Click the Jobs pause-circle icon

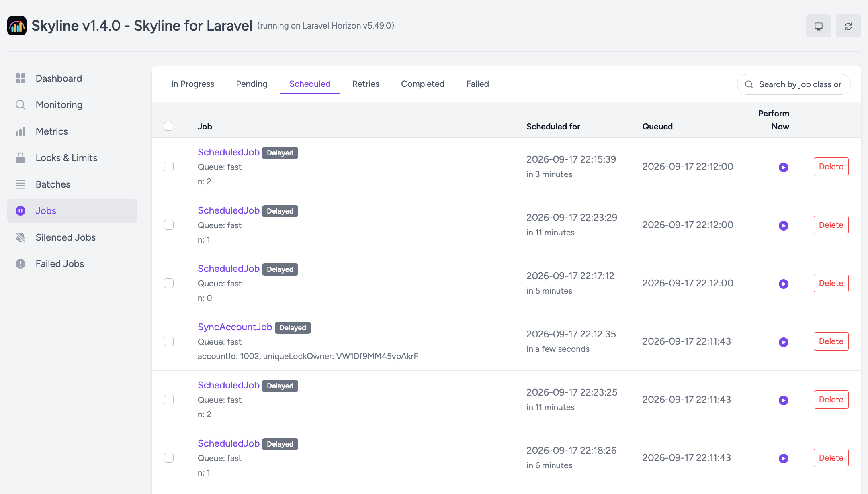click(20, 211)
